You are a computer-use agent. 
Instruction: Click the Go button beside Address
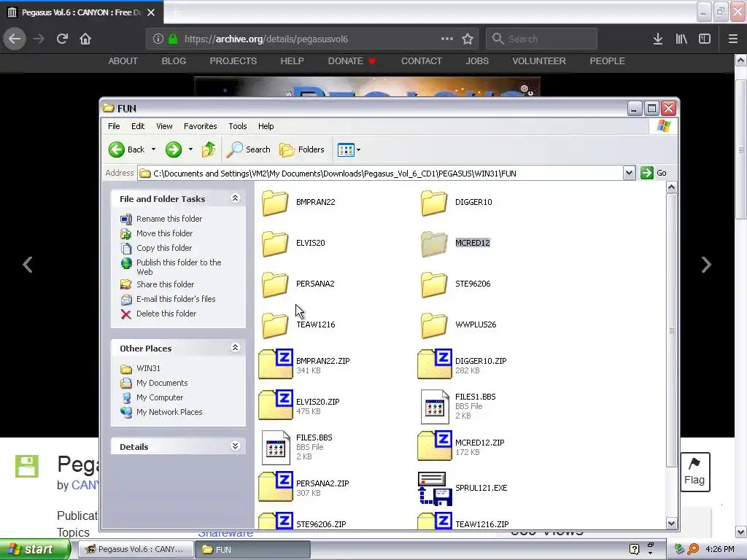point(653,173)
